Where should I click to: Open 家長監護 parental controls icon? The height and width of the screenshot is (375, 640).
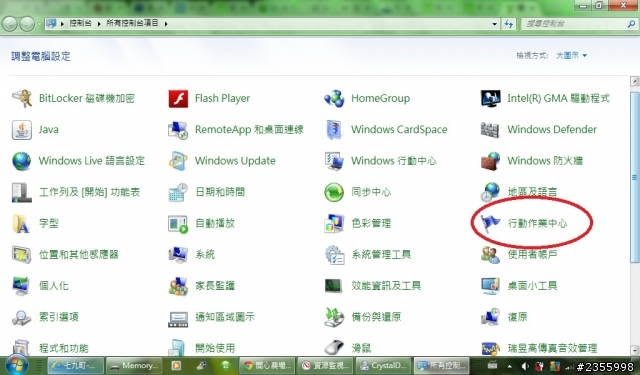178,286
